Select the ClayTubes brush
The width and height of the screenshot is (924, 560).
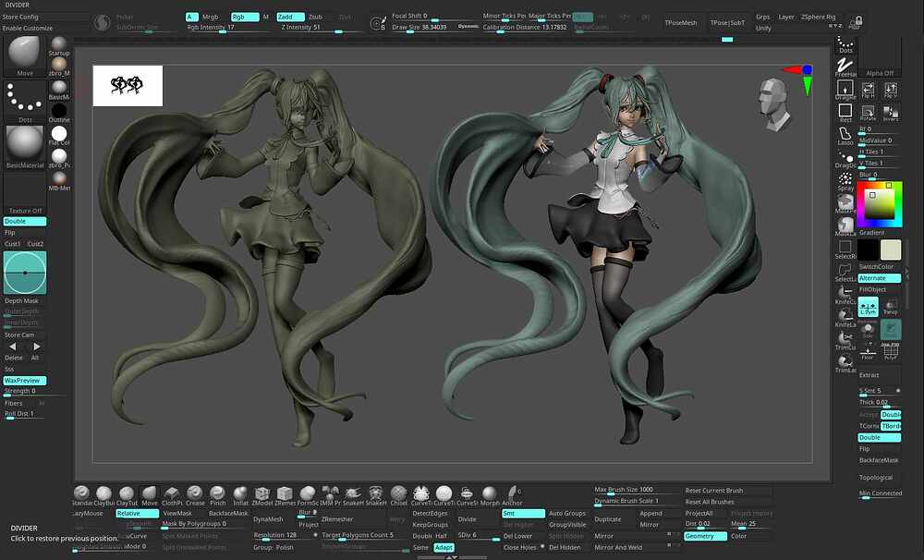click(127, 495)
